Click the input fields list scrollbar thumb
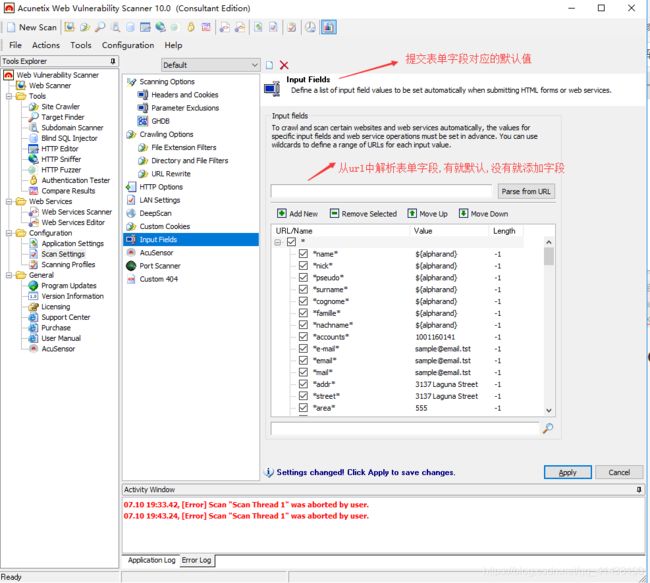This screenshot has width=650, height=583. point(549,256)
